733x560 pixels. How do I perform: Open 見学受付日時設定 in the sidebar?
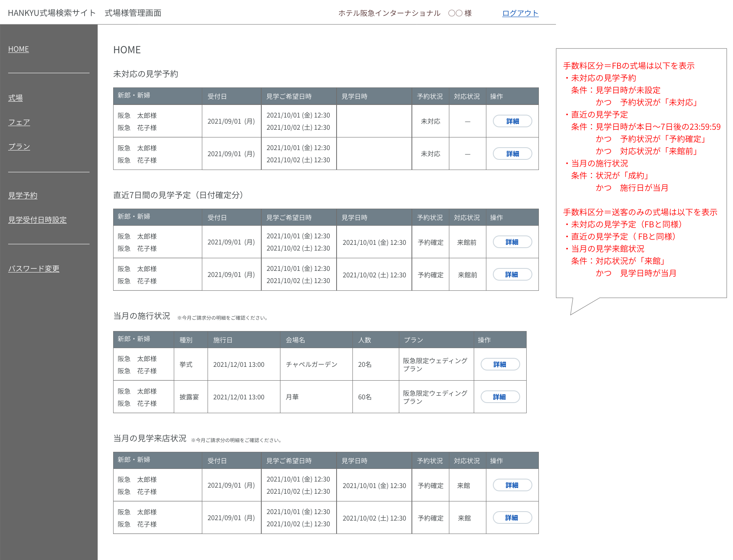click(x=37, y=220)
